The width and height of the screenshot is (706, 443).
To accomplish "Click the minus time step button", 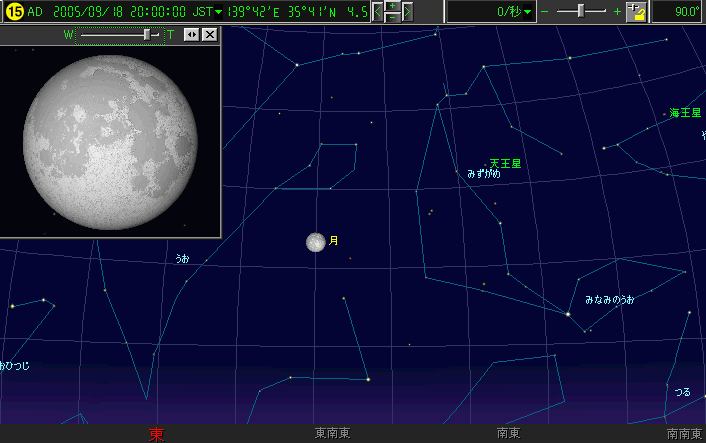I will pyautogui.click(x=392, y=18).
